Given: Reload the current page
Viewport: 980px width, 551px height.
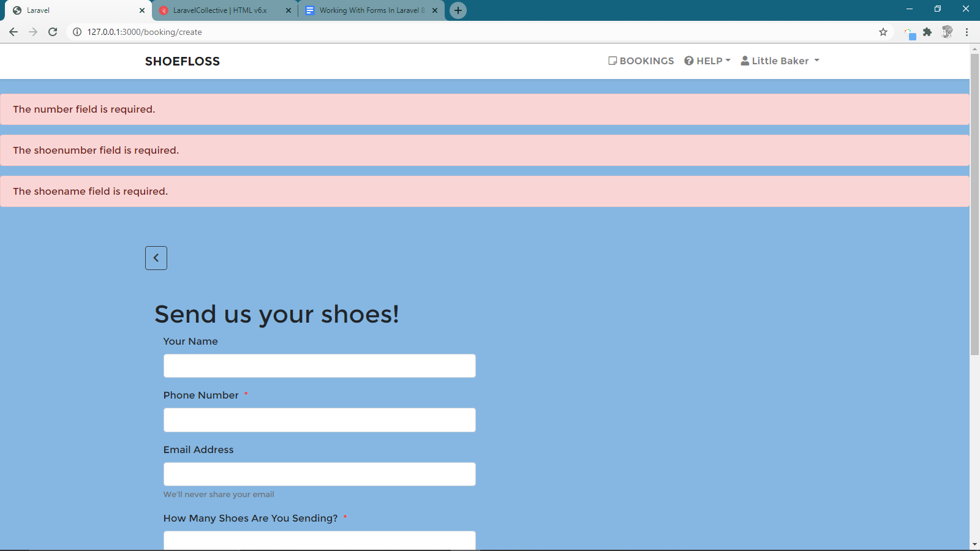Looking at the screenshot, I should coord(53,32).
